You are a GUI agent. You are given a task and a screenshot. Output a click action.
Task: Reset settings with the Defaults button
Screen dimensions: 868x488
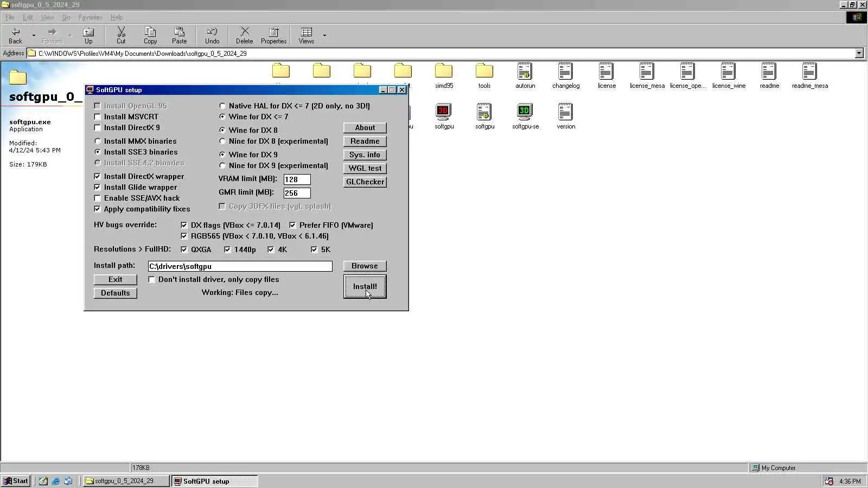116,293
